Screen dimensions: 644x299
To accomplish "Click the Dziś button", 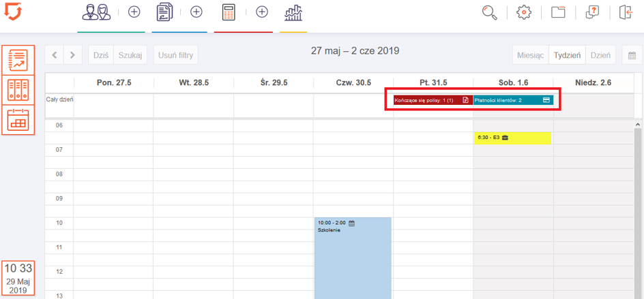I will (x=101, y=55).
